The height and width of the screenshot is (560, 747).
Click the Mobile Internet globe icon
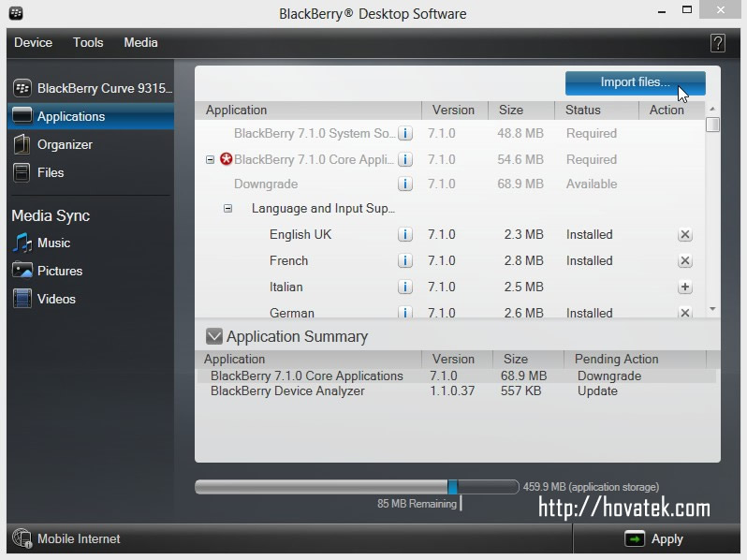click(22, 538)
